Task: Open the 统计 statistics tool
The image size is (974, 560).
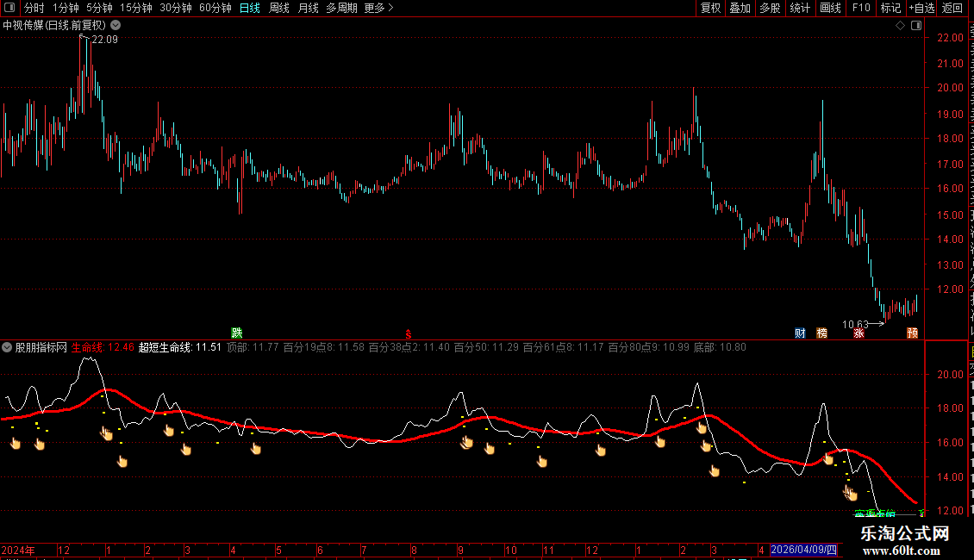Action: click(x=799, y=8)
